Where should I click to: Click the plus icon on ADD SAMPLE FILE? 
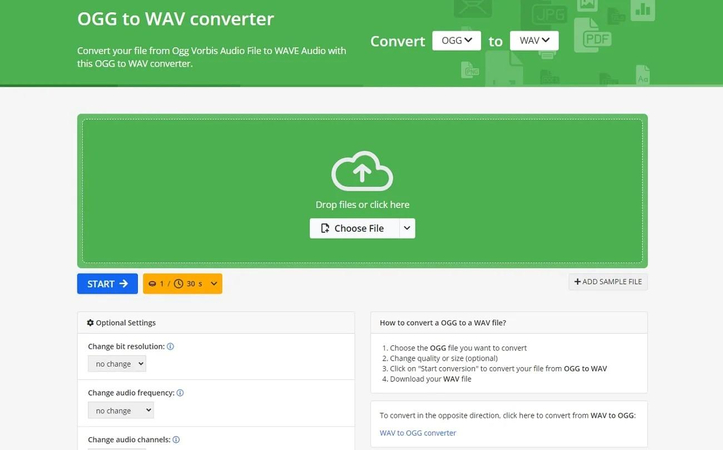[577, 282]
